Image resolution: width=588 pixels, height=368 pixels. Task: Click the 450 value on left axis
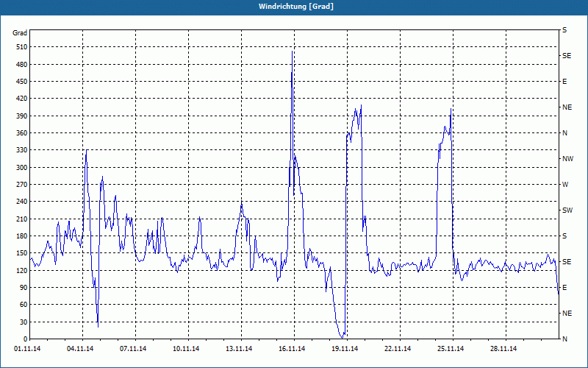coord(23,82)
